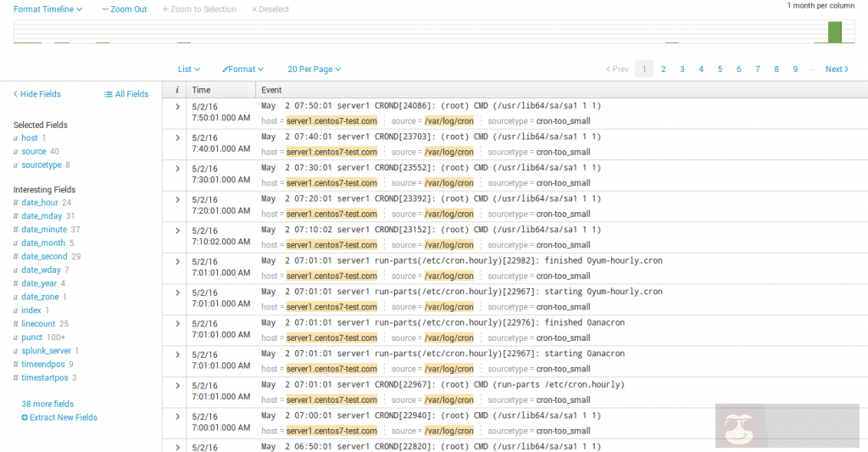This screenshot has width=868, height=452.
Task: Go to results page 8
Action: (776, 70)
